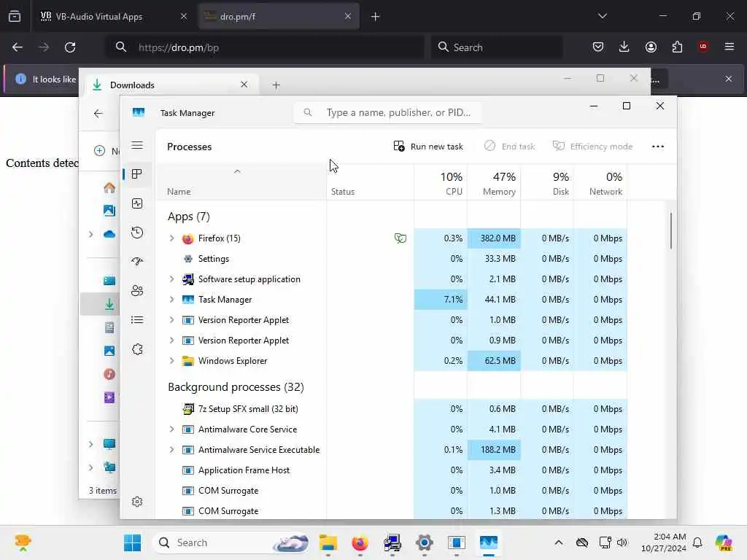Open the Startup apps page icon
This screenshot has height=560, width=747.
pyautogui.click(x=137, y=262)
